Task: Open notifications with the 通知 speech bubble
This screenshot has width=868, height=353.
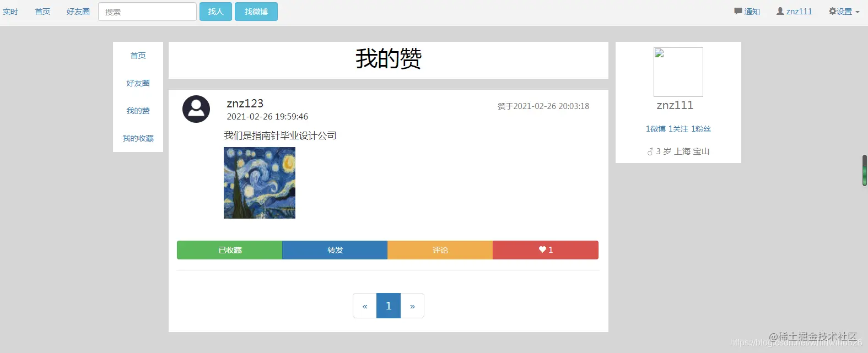Action: tap(747, 12)
